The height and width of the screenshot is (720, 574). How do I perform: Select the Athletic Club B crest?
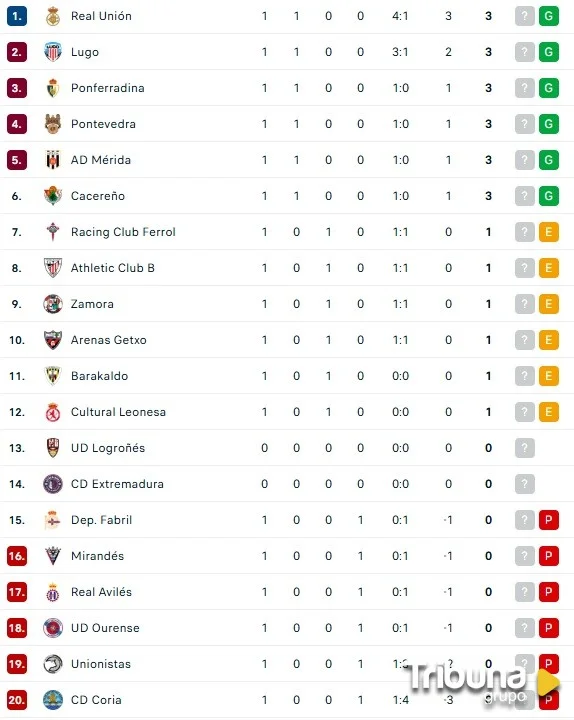click(x=53, y=268)
